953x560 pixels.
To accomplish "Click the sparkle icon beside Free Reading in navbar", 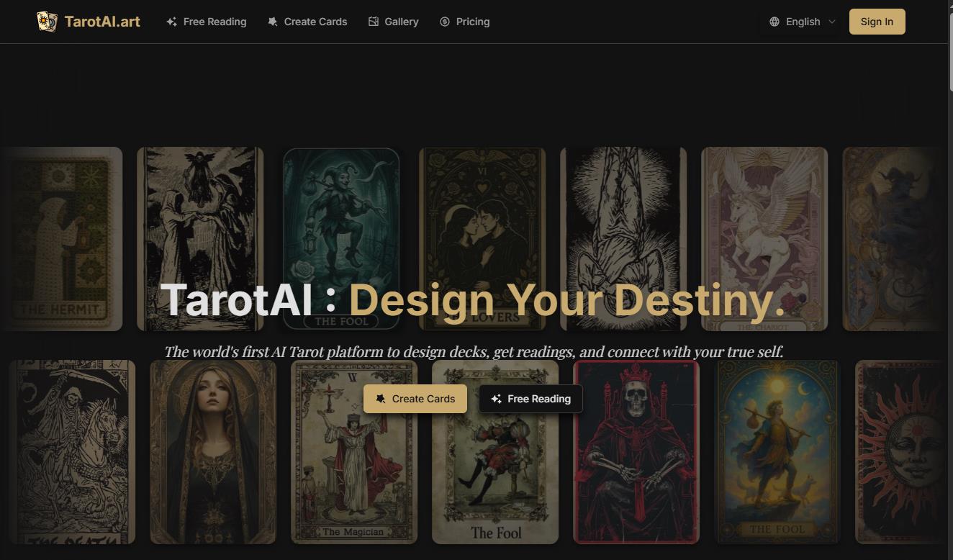I will pos(171,22).
